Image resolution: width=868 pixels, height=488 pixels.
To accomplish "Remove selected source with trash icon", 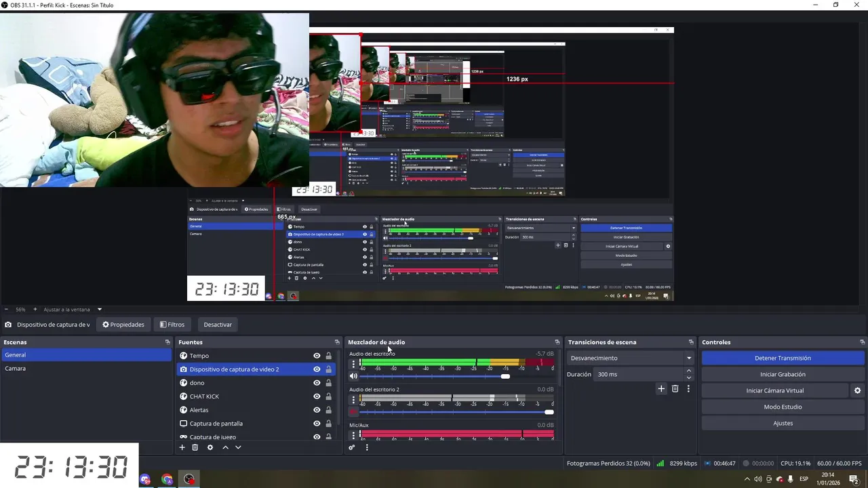I will click(195, 447).
